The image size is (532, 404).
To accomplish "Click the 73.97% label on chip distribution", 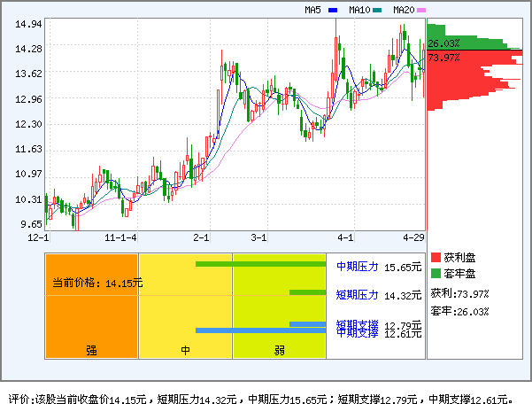I will point(443,58).
